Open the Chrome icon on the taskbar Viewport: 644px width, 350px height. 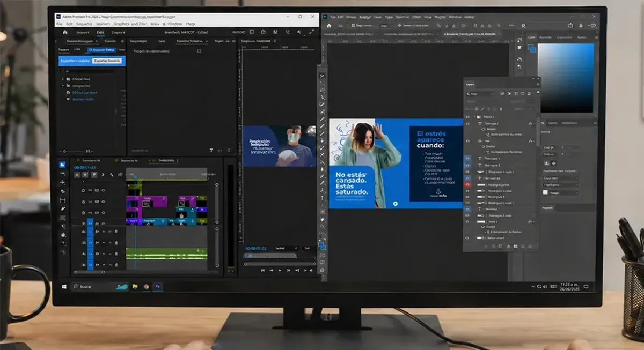coord(146,287)
